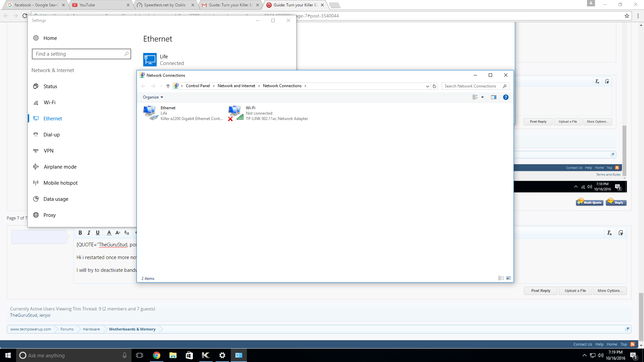644x362 pixels.
Task: Select the Ethernet Killer e2200 adapter
Action: (183, 113)
